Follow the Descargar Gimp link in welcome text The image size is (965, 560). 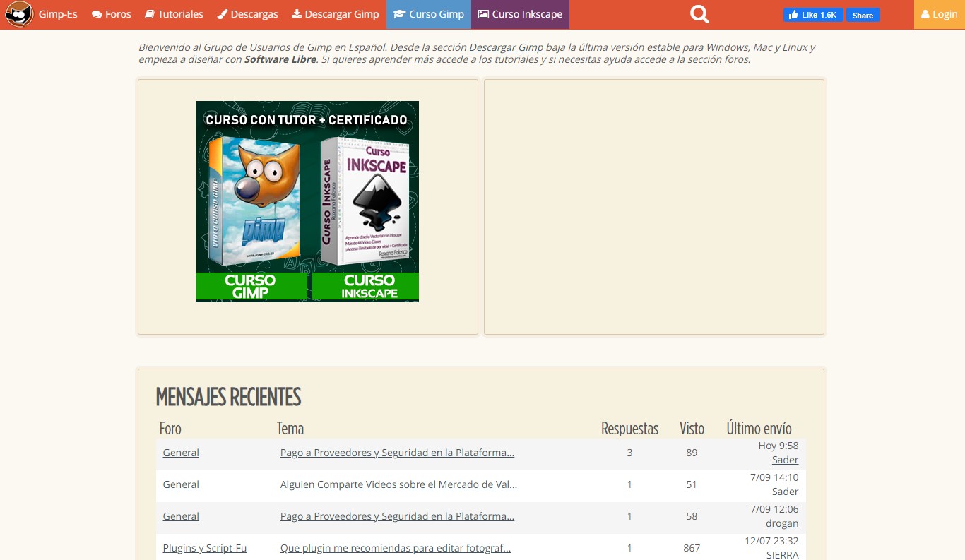[506, 47]
